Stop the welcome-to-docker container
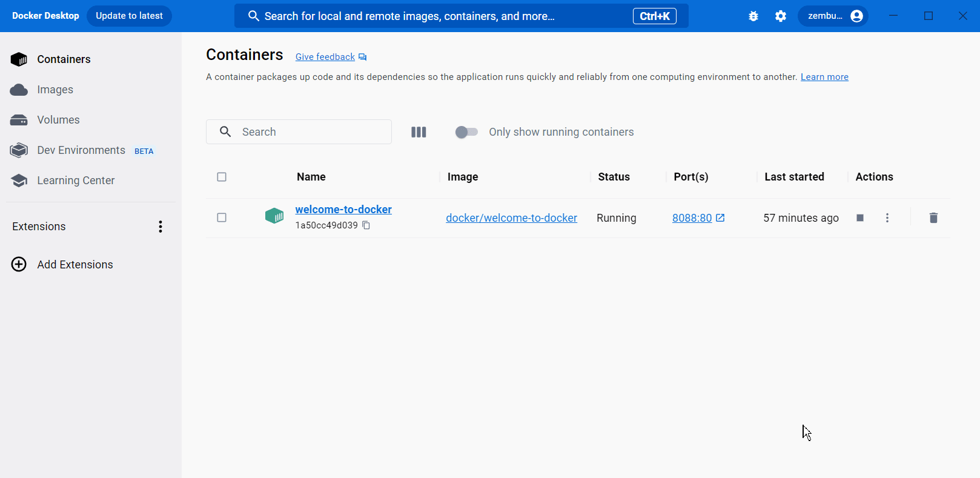This screenshot has height=478, width=980. click(860, 218)
